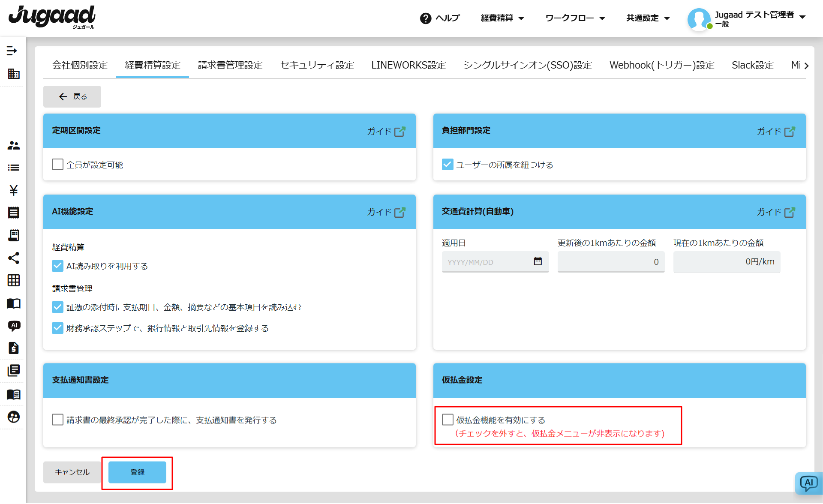Click the share nodes sidebar icon
The width and height of the screenshot is (823, 504).
pyautogui.click(x=13, y=258)
